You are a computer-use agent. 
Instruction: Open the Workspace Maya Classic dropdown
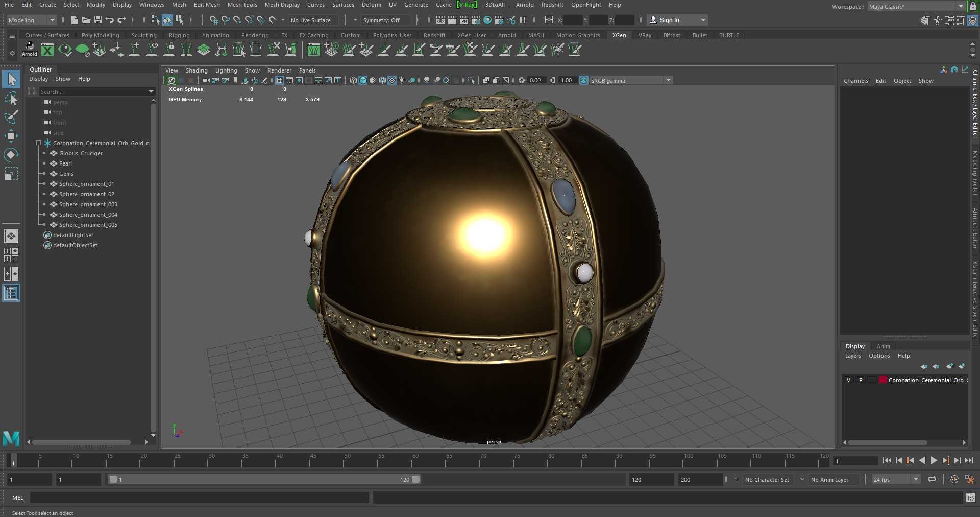[x=916, y=7]
